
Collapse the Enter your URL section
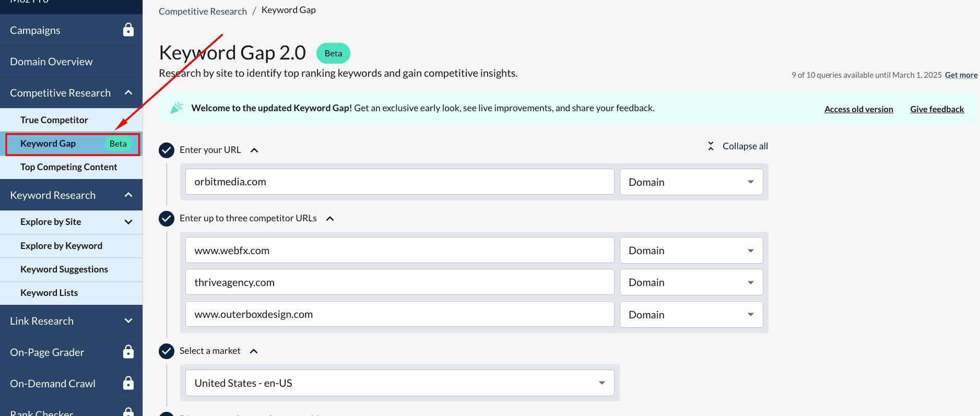254,150
